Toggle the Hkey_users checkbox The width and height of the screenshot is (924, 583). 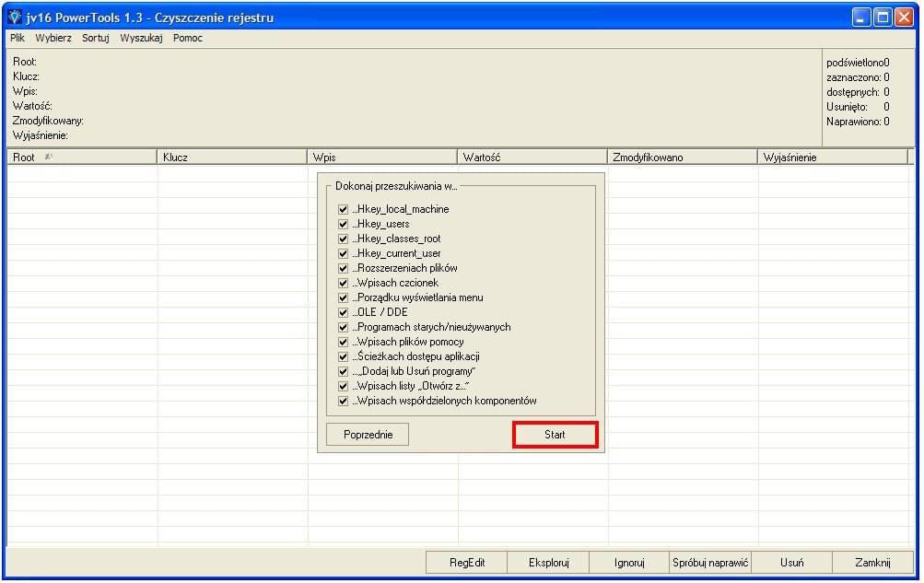(344, 224)
